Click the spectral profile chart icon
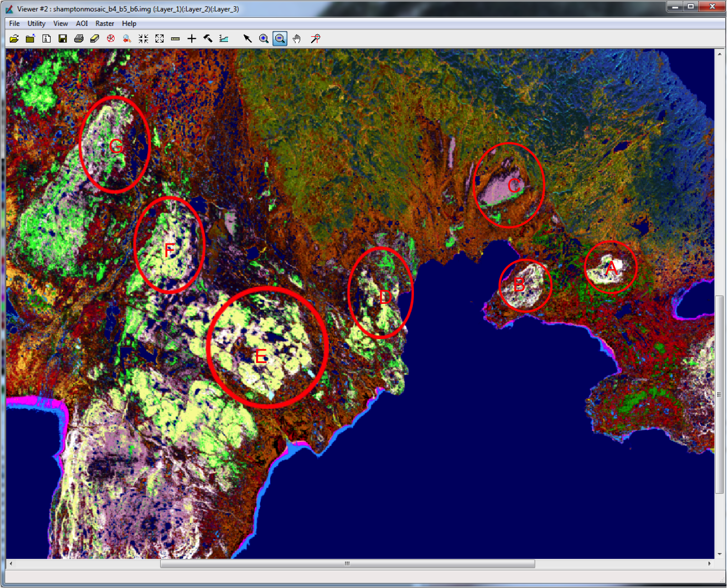The height and width of the screenshot is (588, 727). (223, 39)
